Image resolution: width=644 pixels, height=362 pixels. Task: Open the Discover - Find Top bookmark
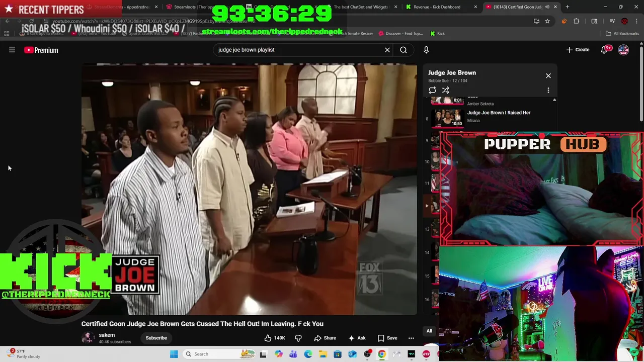click(x=400, y=34)
